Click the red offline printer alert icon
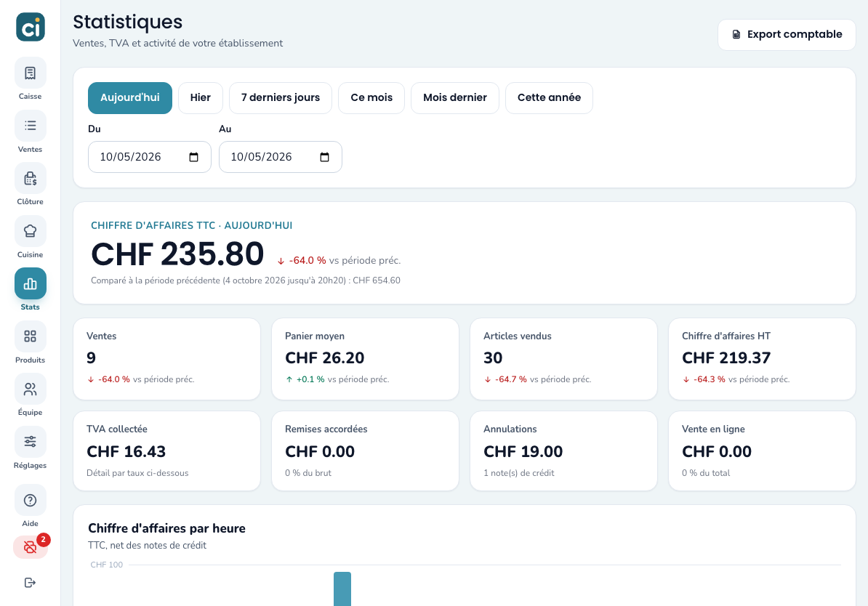868x606 pixels. [30, 547]
